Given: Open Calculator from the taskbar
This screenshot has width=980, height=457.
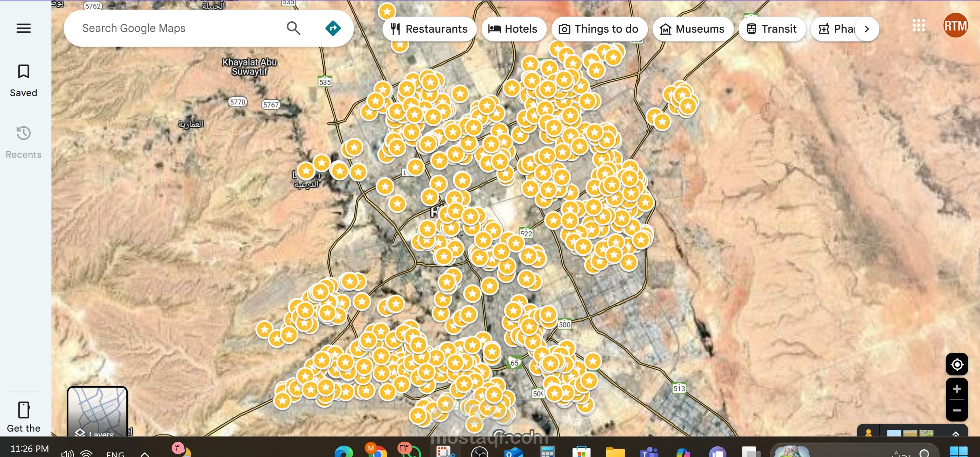Looking at the screenshot, I should (548, 451).
